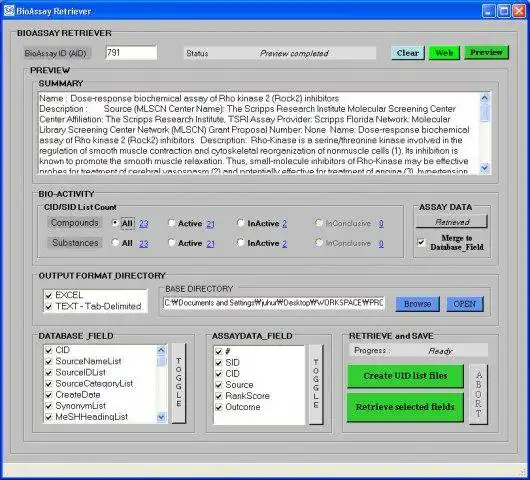This screenshot has height=480, width=530.
Task: Open the Substances InActive count link 2
Action: click(285, 243)
